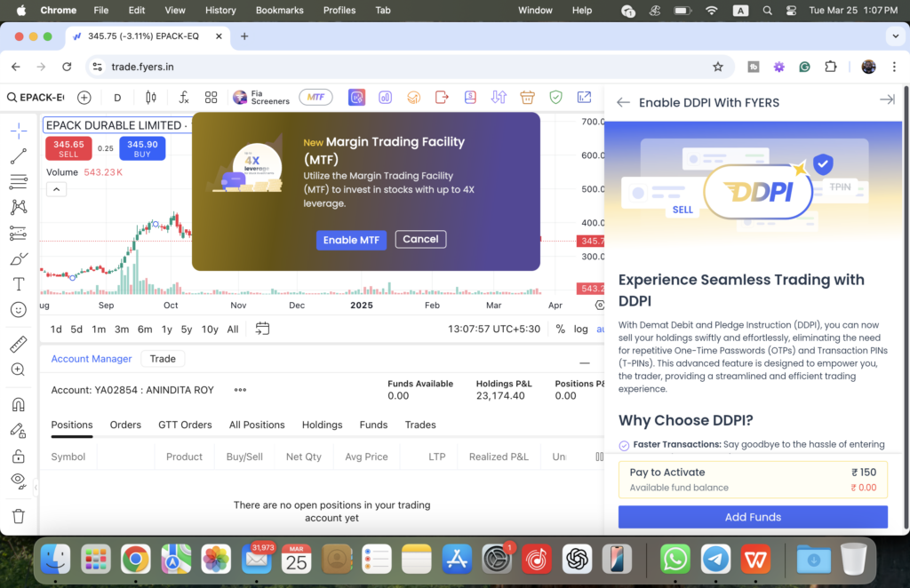Minimize the account manager panel

tap(585, 363)
